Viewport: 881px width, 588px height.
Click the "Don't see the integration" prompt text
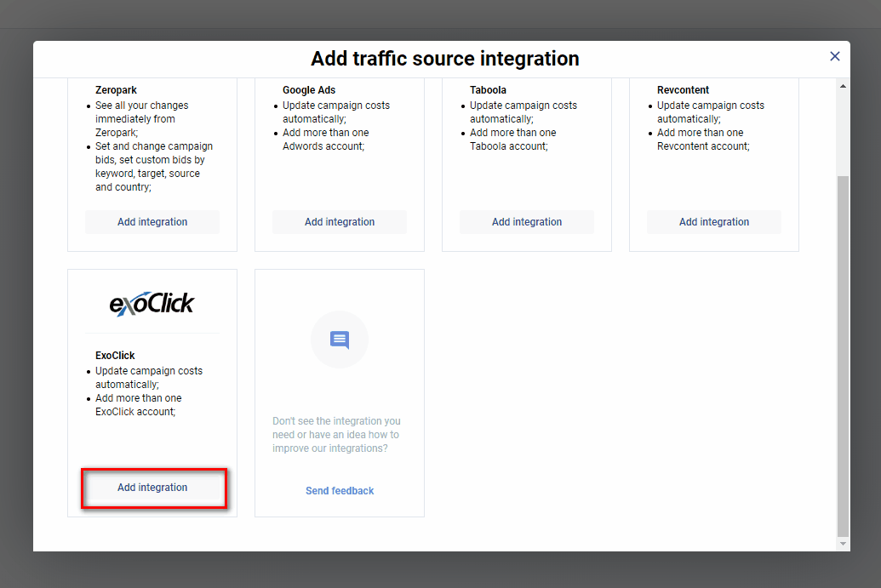[x=336, y=435]
